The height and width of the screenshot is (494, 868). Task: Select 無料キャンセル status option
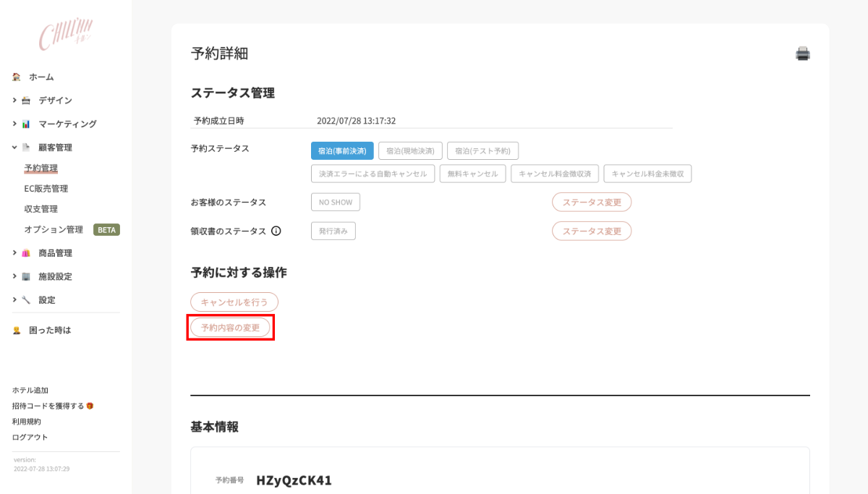pos(472,174)
